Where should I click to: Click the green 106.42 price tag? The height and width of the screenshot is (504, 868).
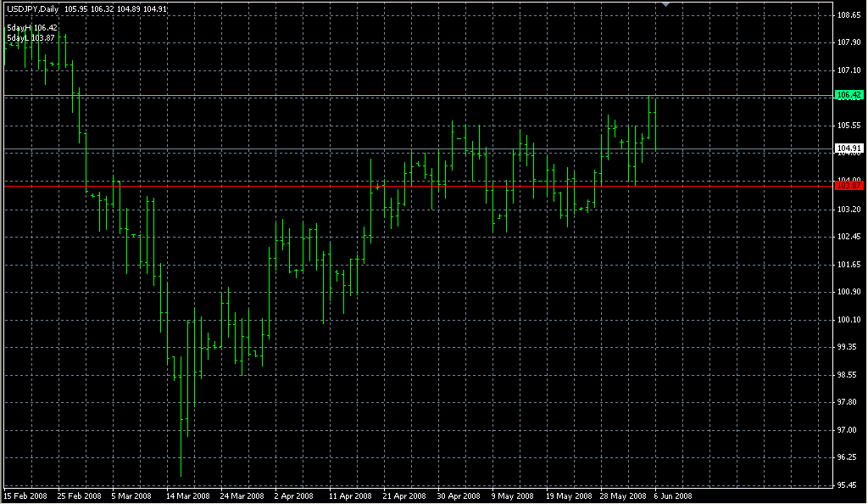(849, 95)
